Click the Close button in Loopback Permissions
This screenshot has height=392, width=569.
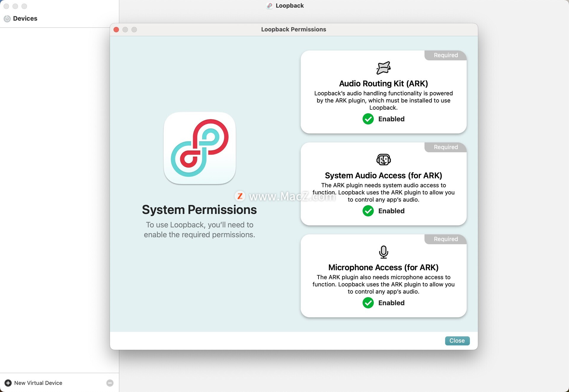pos(457,341)
